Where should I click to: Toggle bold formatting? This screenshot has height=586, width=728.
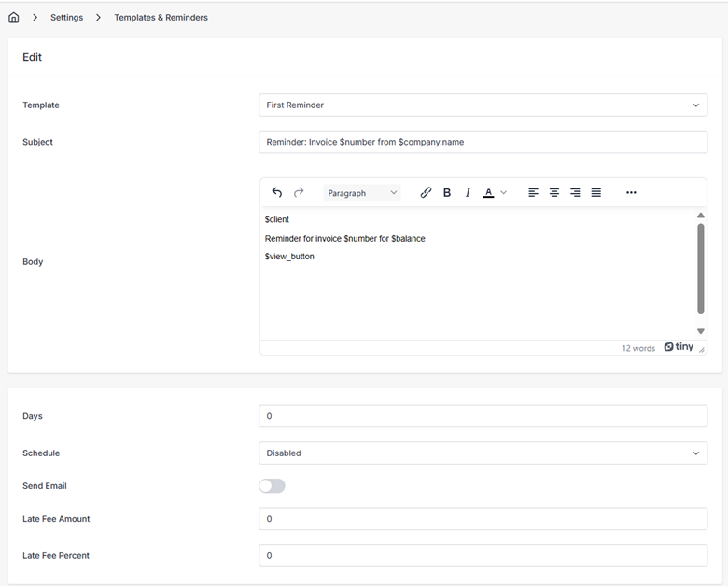(x=447, y=192)
